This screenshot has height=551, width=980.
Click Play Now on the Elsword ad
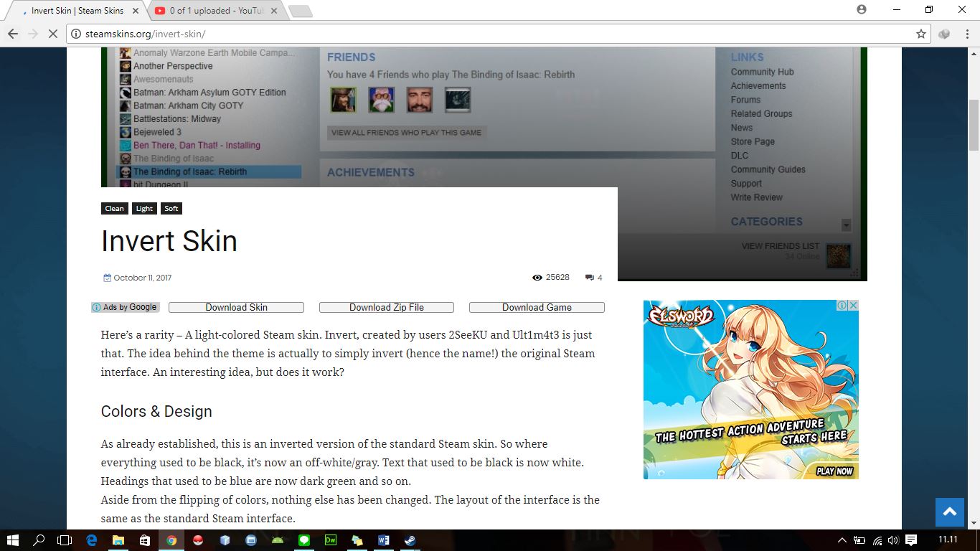(x=834, y=471)
